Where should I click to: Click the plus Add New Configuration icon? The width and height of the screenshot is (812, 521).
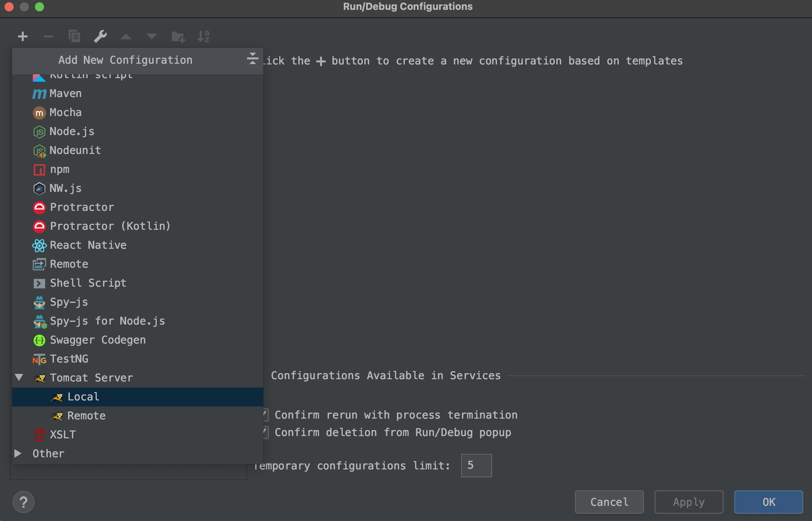[23, 36]
